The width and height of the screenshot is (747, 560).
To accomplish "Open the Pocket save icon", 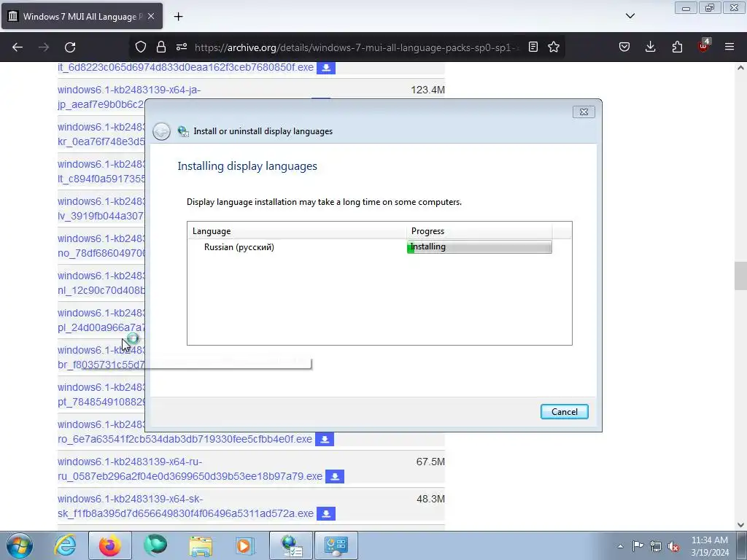I will click(x=624, y=47).
